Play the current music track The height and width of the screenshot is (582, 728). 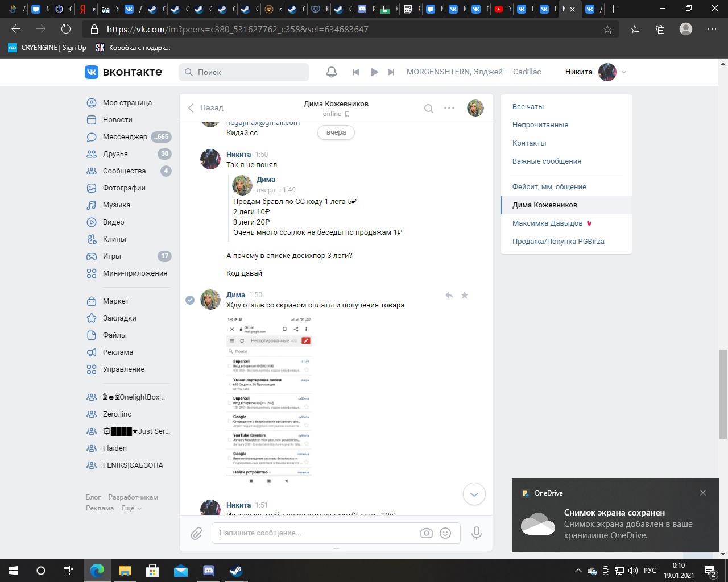pyautogui.click(x=374, y=72)
